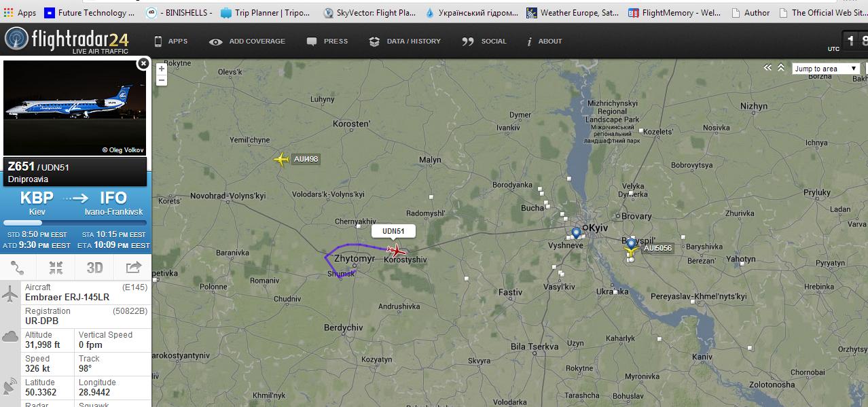The height and width of the screenshot is (407, 868).
Task: Switch to 3D cockpit view
Action: (x=94, y=267)
